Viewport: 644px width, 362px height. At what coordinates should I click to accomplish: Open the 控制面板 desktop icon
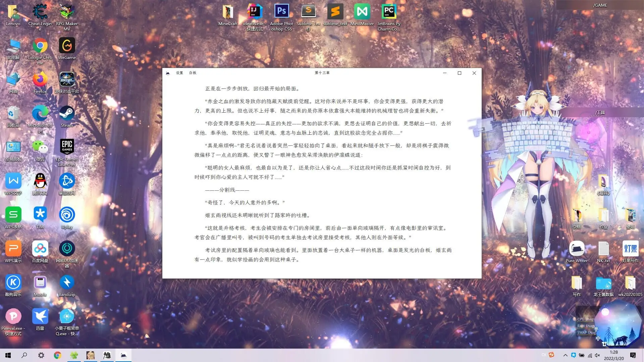click(13, 150)
